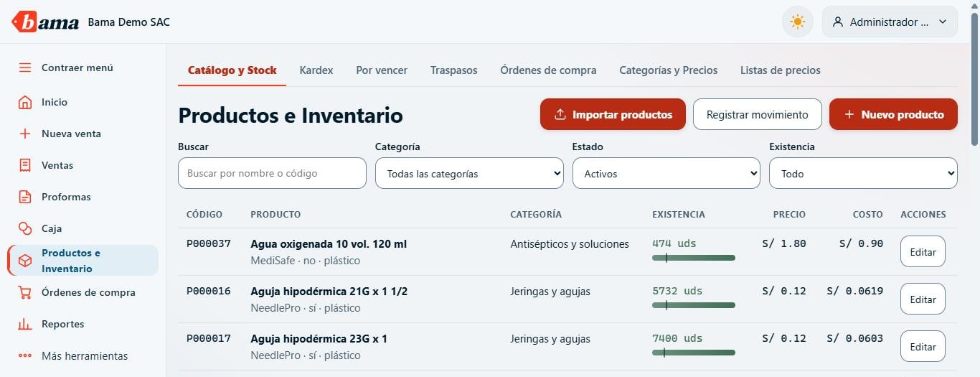Switch to the Kardex tab
Screen dimensions: 980x377
(316, 70)
